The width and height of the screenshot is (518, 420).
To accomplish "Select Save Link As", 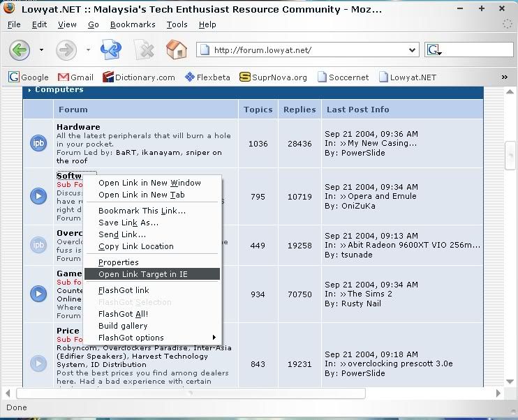I will click(152, 223).
